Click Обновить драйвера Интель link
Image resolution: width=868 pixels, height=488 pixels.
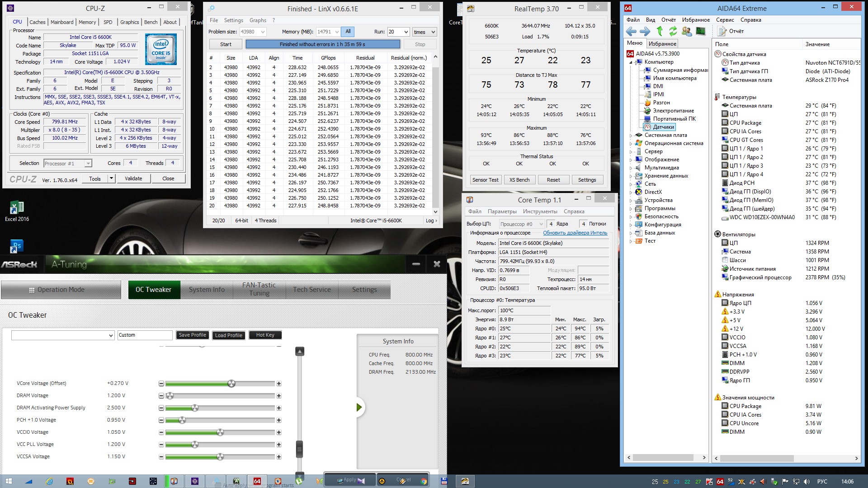click(575, 233)
